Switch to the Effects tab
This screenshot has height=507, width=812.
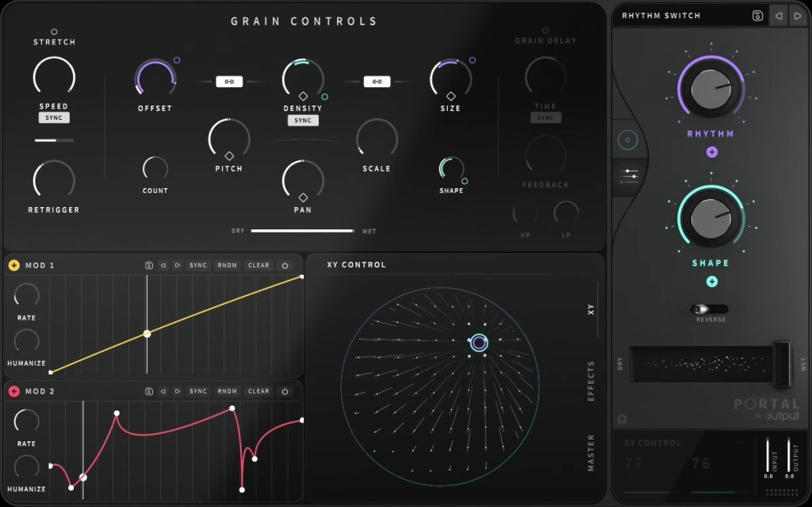(591, 381)
